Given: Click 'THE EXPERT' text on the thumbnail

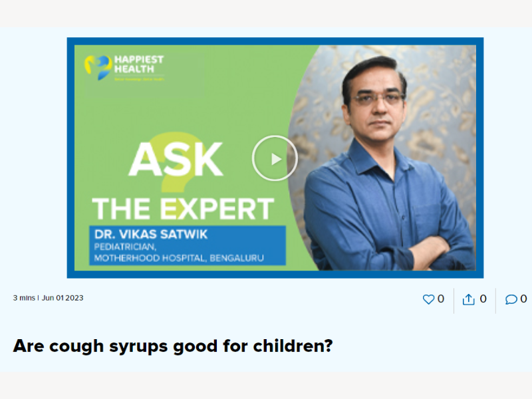Looking at the screenshot, I should [183, 209].
